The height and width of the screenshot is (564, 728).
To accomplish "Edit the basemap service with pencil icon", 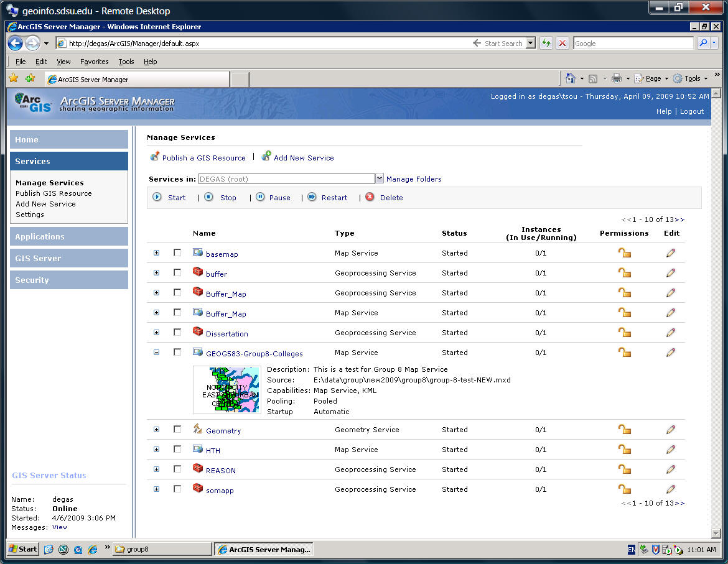I will coord(671,253).
